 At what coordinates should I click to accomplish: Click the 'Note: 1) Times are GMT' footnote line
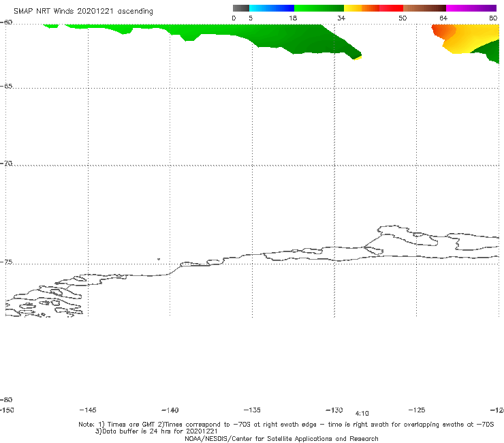pos(286,425)
